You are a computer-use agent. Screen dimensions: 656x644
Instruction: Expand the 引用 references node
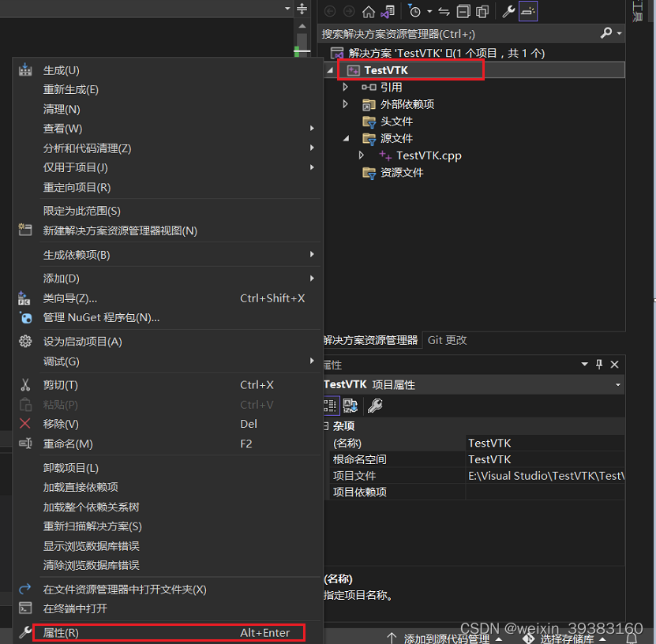pyautogui.click(x=345, y=87)
